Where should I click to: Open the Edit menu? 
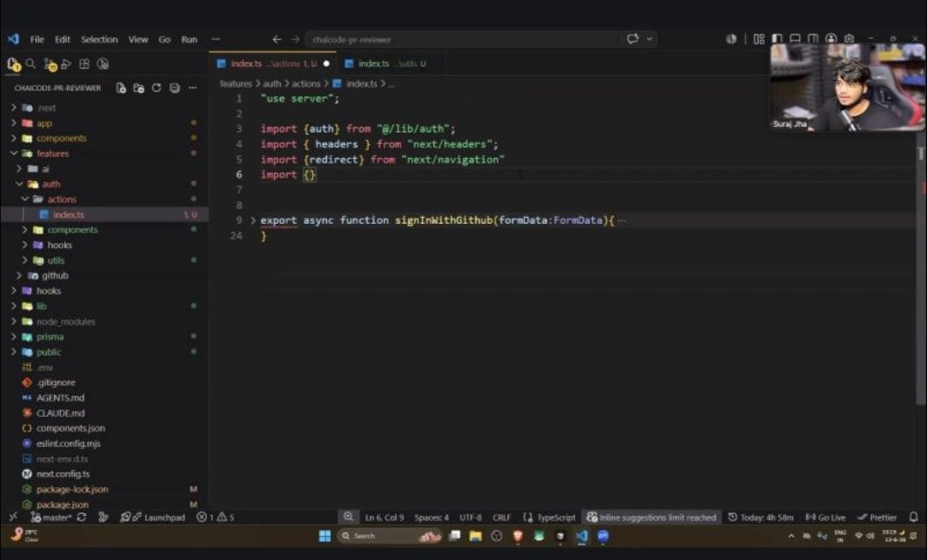(62, 39)
